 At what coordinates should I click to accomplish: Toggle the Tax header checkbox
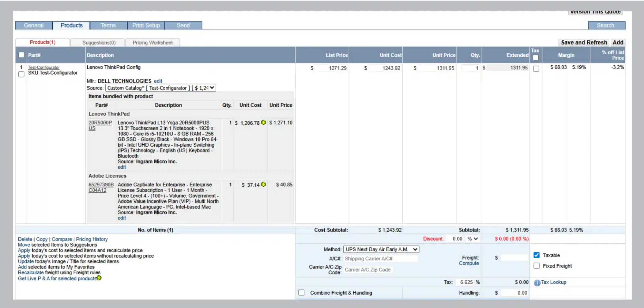point(536,58)
